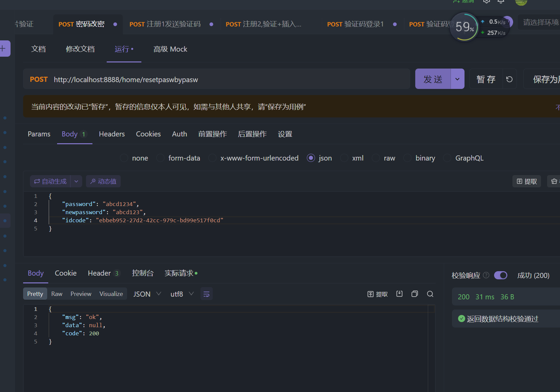Screen dimensions: 560x392
Task: Toggle word wrap icon next to utf8
Action: click(x=206, y=294)
